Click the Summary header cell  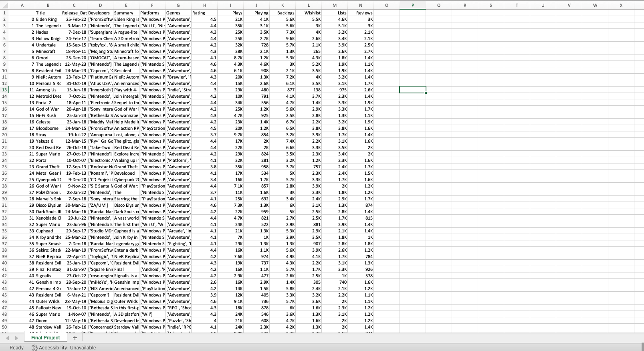[126, 13]
